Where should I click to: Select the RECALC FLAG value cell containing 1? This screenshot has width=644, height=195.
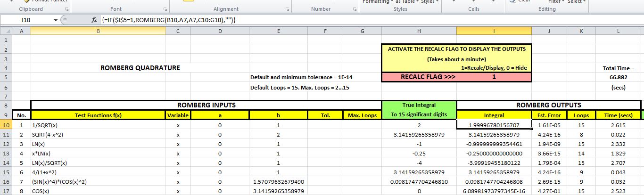(494, 77)
